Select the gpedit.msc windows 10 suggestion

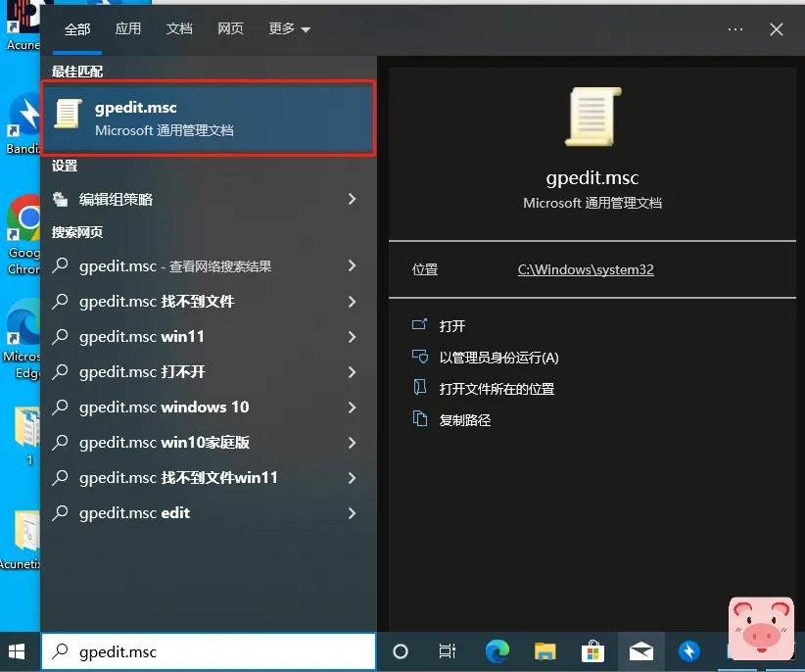tap(209, 408)
